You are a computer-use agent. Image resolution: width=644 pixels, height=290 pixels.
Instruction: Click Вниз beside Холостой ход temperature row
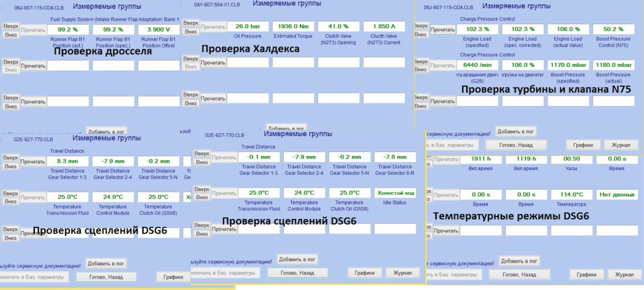tap(202, 198)
